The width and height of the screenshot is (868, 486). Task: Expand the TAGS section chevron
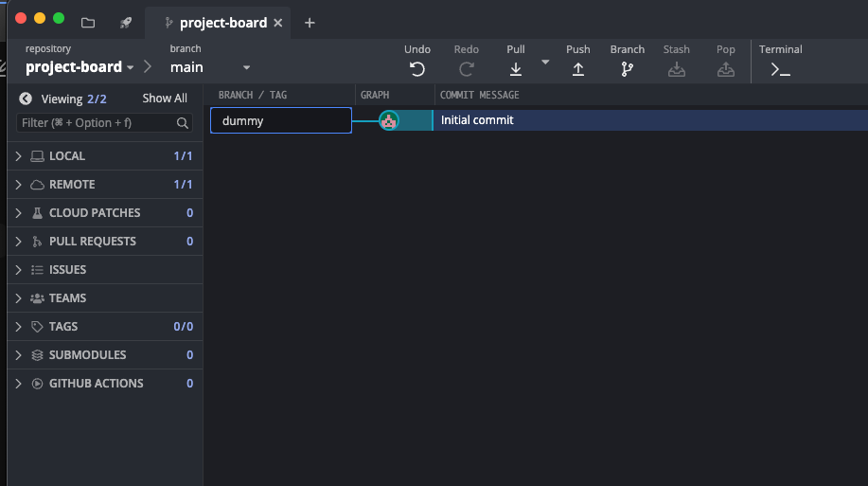coord(18,327)
